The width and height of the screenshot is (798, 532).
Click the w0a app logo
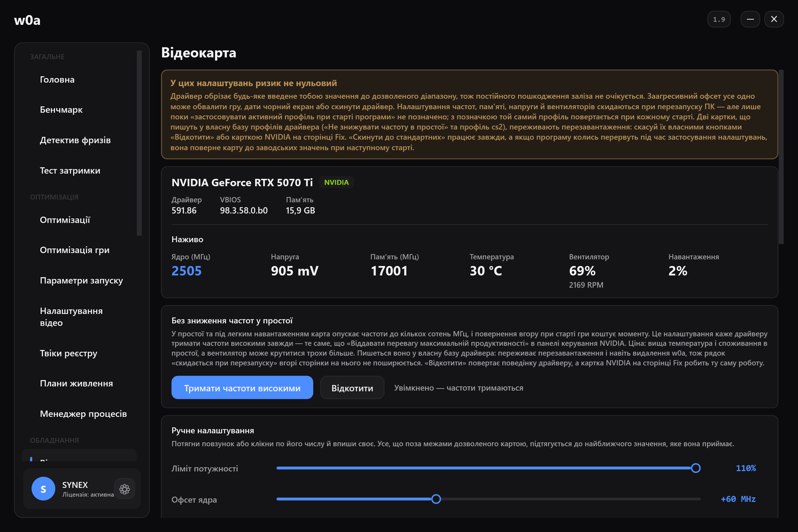tap(27, 20)
